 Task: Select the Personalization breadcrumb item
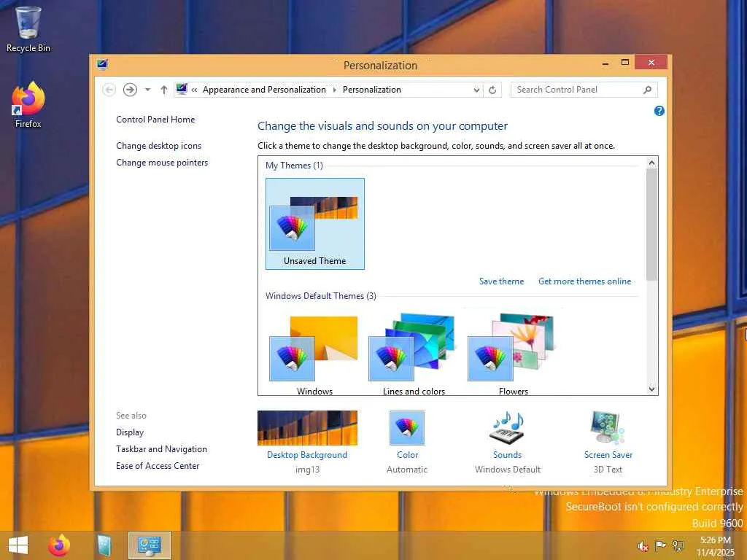(x=372, y=90)
